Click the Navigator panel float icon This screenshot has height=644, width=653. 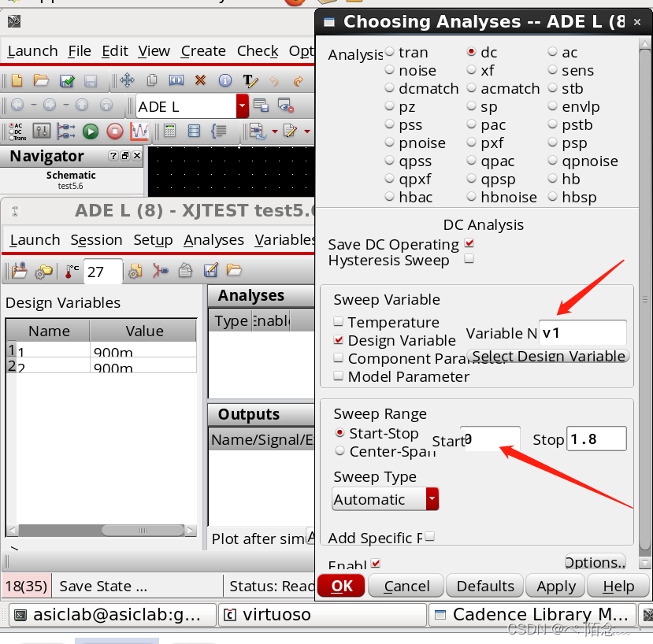125,156
